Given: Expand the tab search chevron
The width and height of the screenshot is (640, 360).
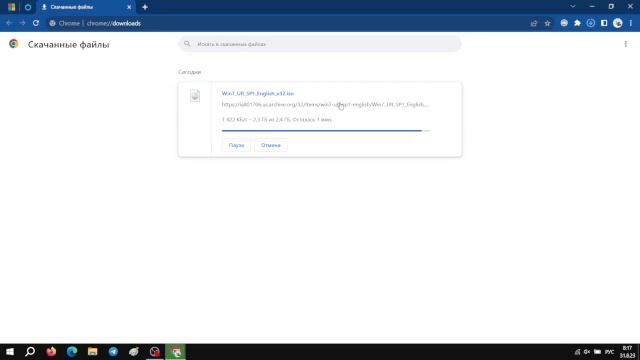Looking at the screenshot, I should tap(573, 7).
